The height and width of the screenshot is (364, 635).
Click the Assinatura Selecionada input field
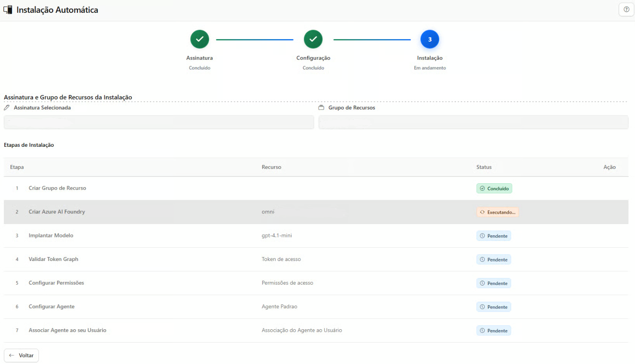pyautogui.click(x=159, y=122)
